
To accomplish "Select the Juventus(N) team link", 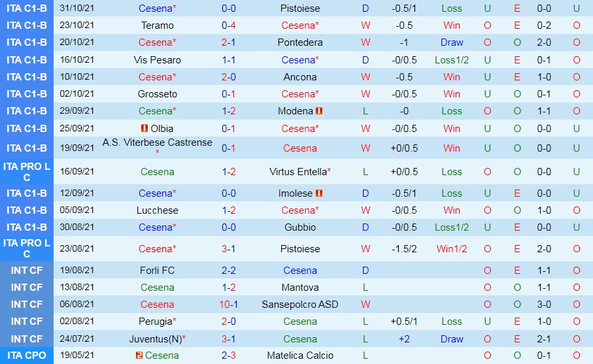I will (157, 339).
